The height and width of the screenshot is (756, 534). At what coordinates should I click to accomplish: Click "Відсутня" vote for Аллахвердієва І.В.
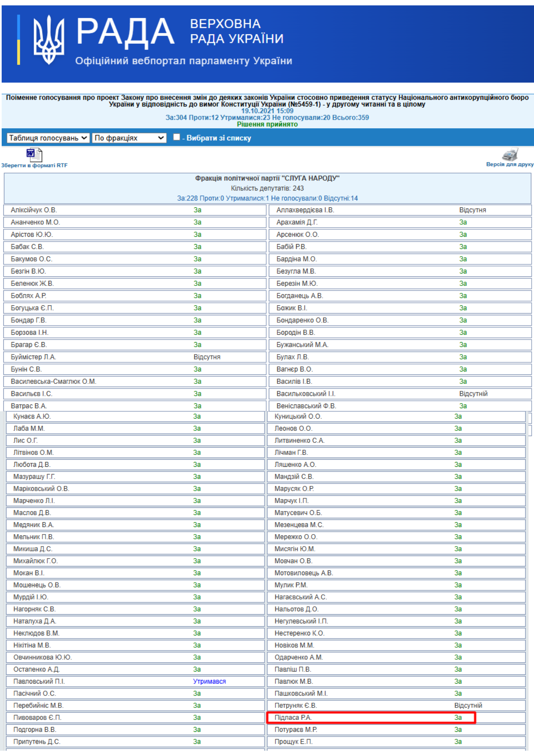tap(472, 210)
